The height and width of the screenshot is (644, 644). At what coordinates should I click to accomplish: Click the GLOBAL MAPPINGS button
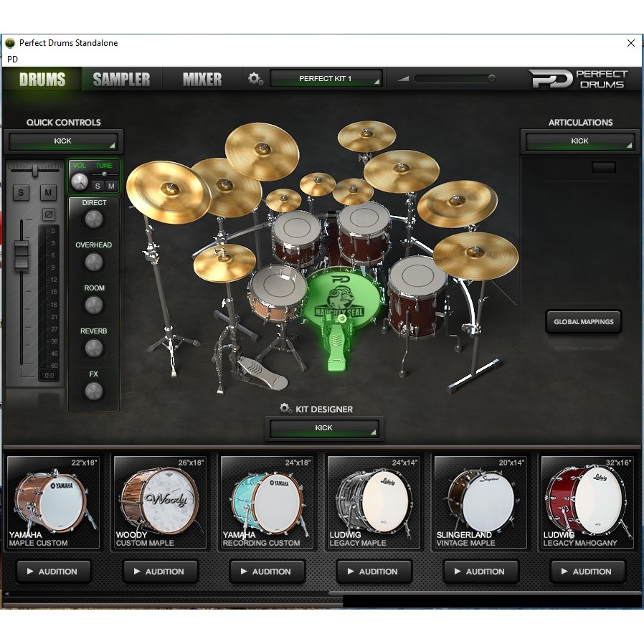(583, 322)
